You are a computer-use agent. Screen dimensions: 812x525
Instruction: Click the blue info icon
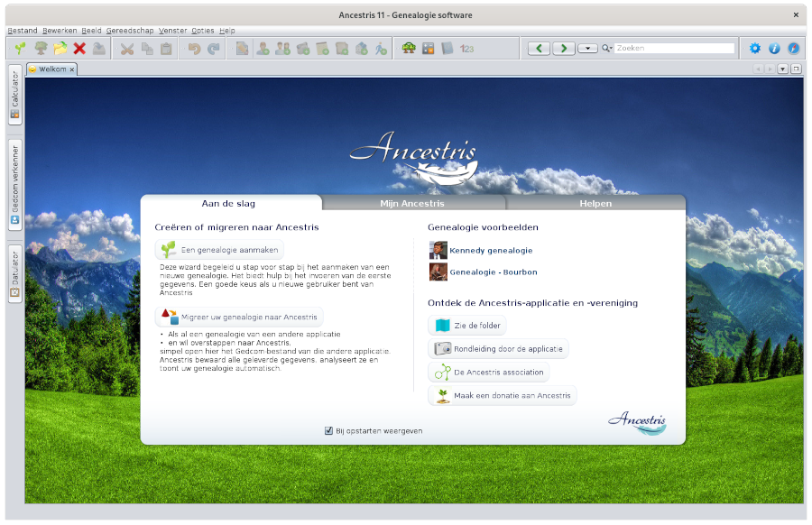pos(774,48)
